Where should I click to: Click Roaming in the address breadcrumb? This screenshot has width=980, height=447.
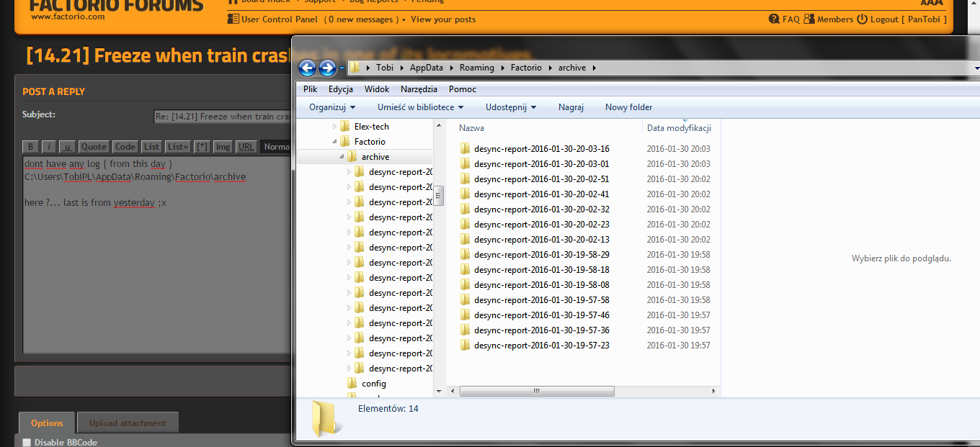pos(477,68)
